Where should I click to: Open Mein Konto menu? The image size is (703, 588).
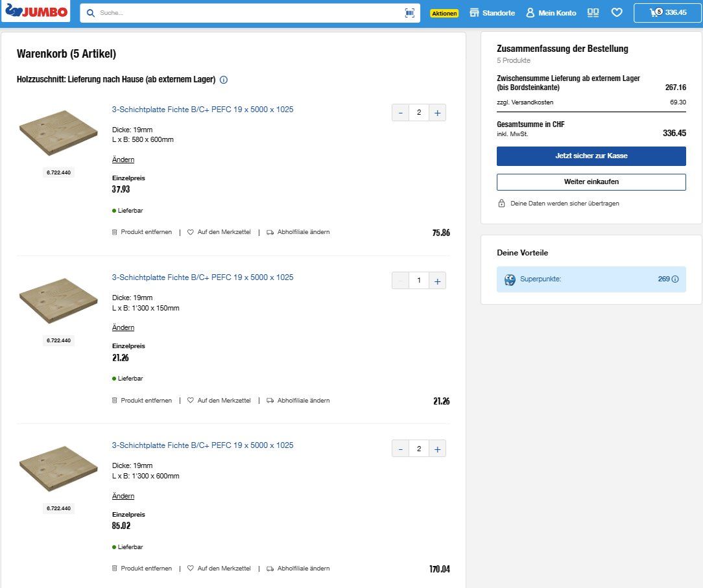(x=551, y=13)
